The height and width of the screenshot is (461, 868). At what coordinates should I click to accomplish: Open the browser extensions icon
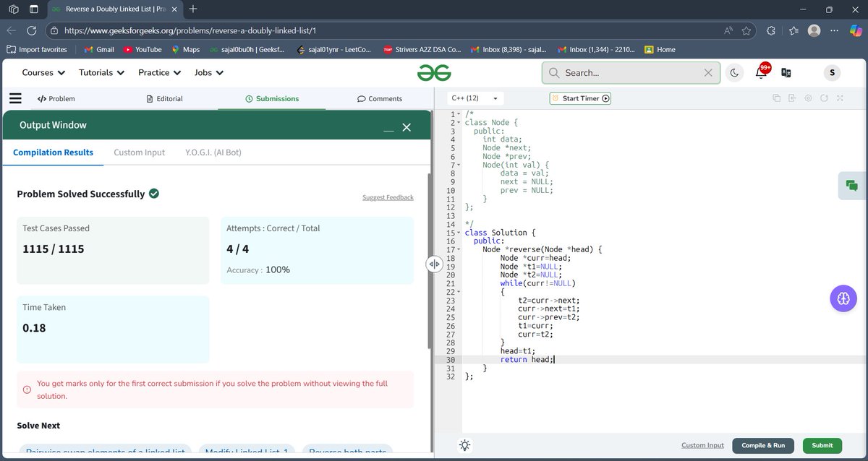pos(771,30)
